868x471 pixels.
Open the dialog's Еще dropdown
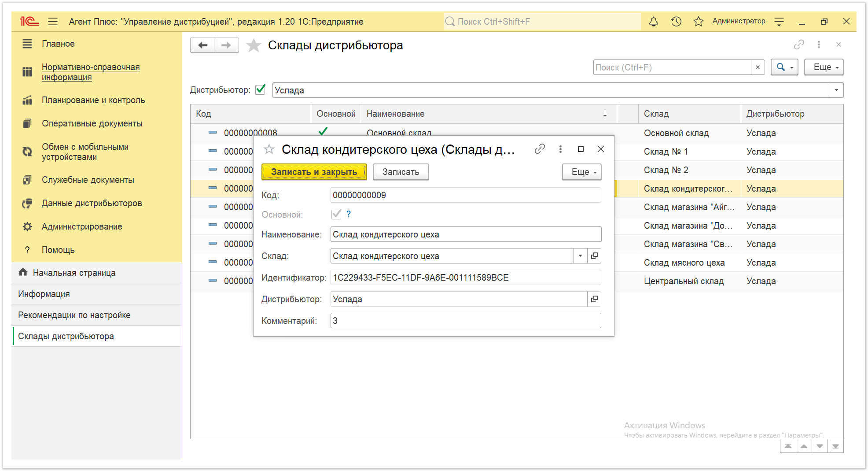582,172
